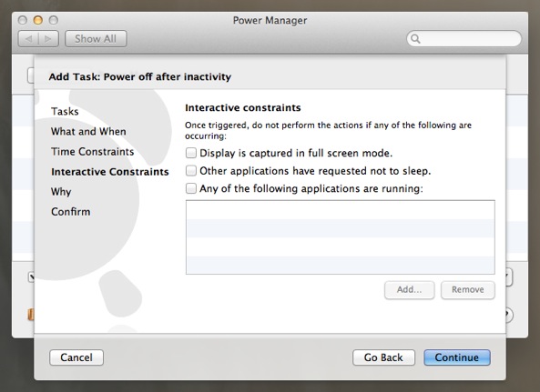
Task: Click the search magnifier icon
Action: 415,39
